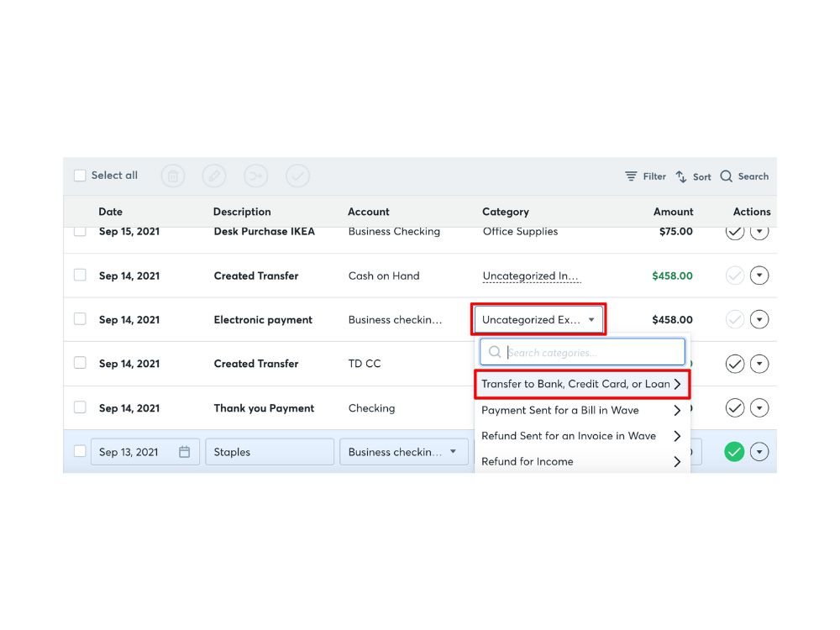The image size is (840, 630).
Task: Choose Refund for Income
Action: (x=582, y=461)
